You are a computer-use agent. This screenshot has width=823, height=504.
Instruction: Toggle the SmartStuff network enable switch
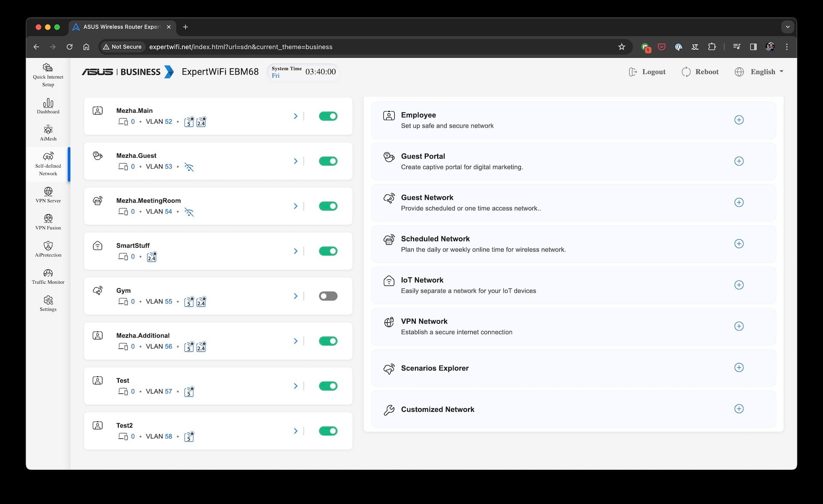[x=328, y=251]
